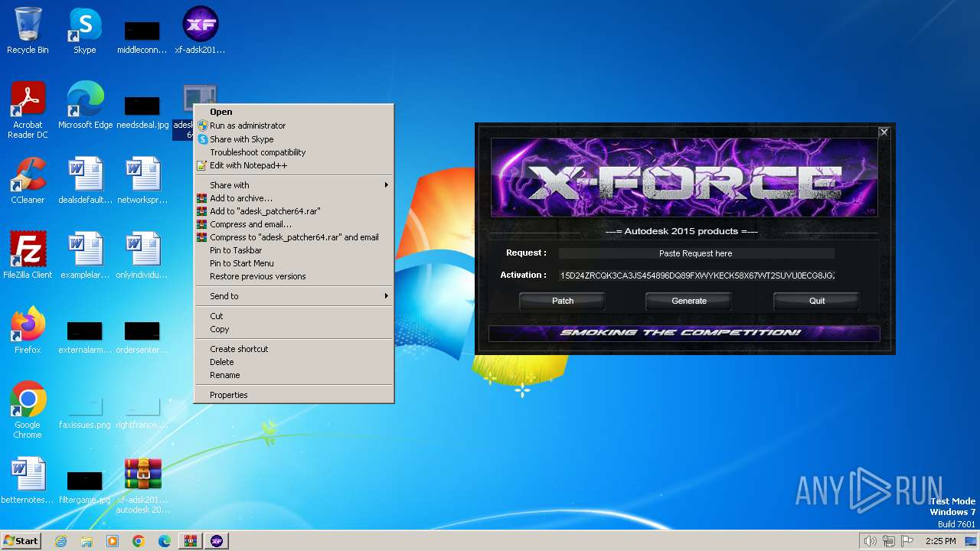Click the Activation code field

pos(697,275)
